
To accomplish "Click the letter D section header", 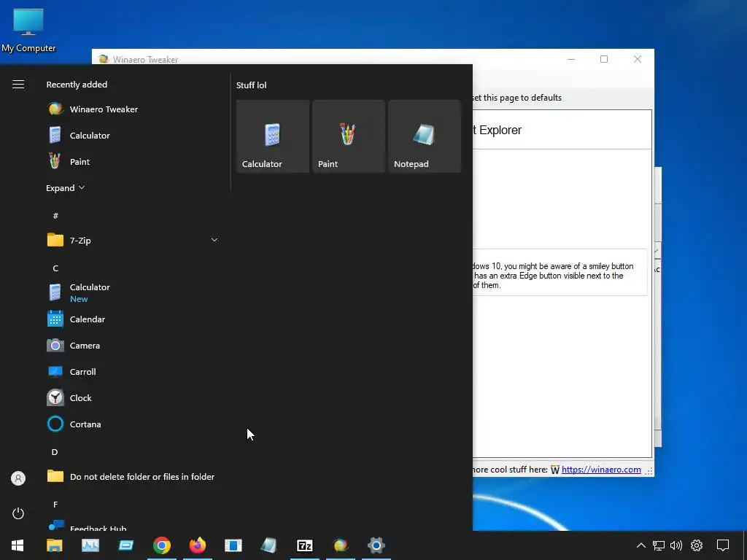I will pos(55,452).
